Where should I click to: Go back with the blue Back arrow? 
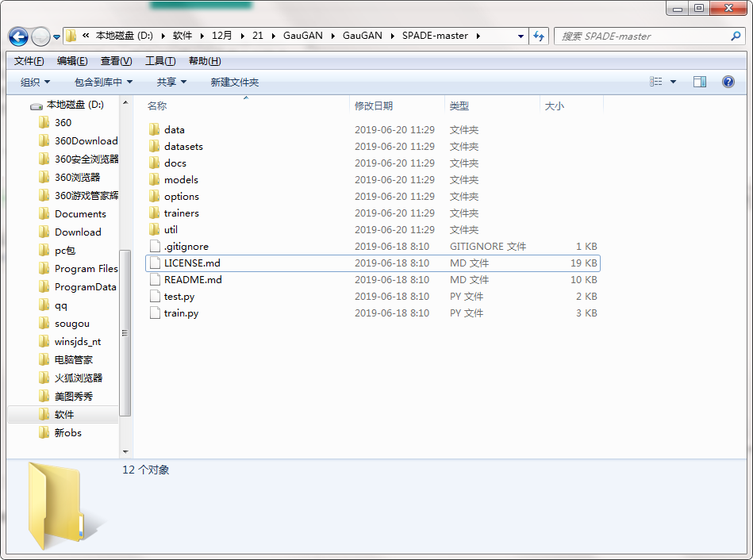[x=19, y=36]
